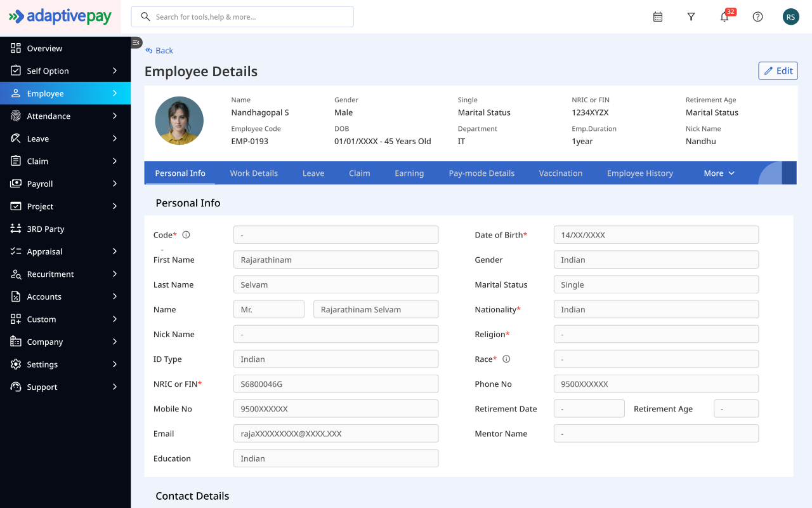Click the Project sidebar icon

point(16,206)
